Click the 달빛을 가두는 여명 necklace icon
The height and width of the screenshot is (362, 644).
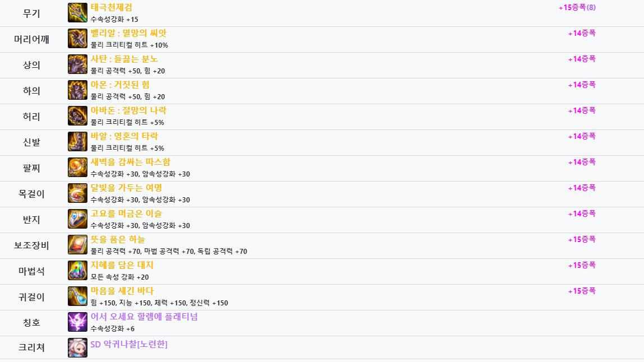pyautogui.click(x=77, y=193)
